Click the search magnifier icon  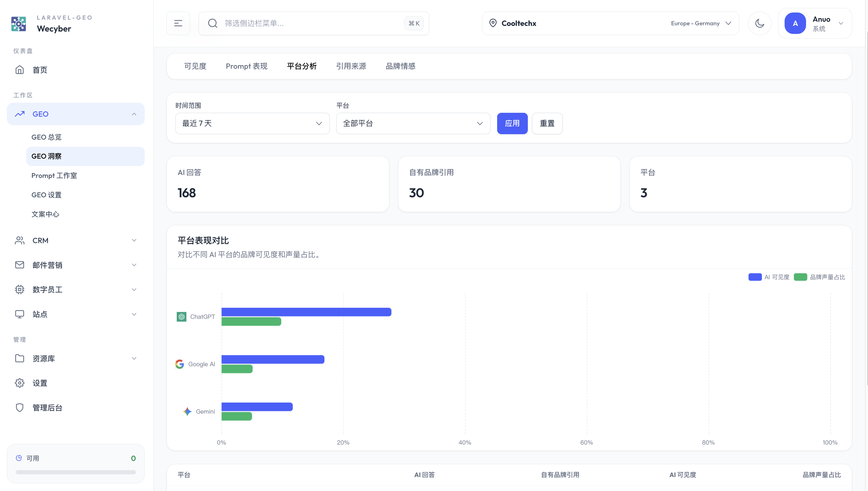(x=213, y=23)
